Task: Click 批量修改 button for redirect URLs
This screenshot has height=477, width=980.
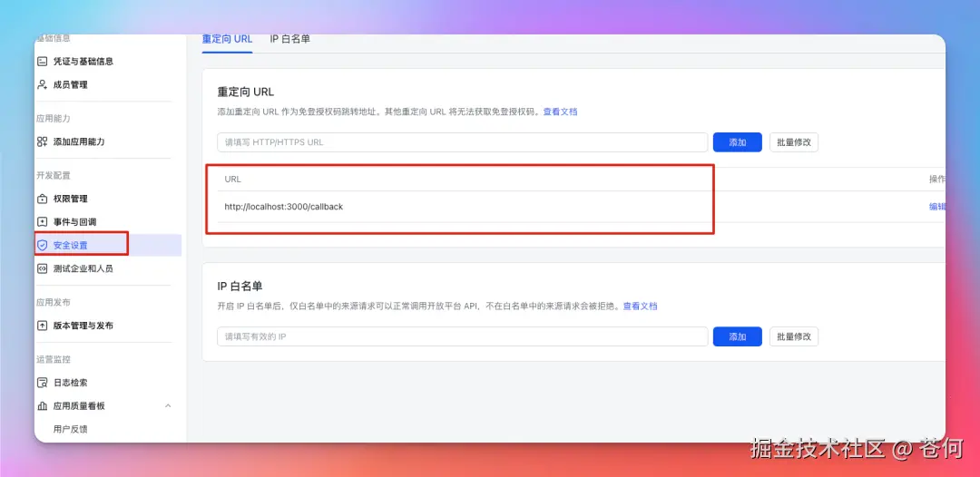Action: coord(794,142)
